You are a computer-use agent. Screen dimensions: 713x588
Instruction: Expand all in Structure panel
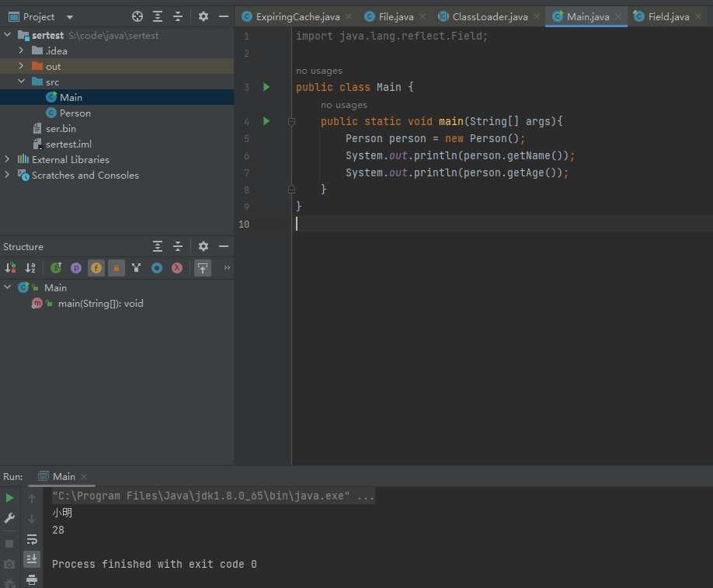158,246
